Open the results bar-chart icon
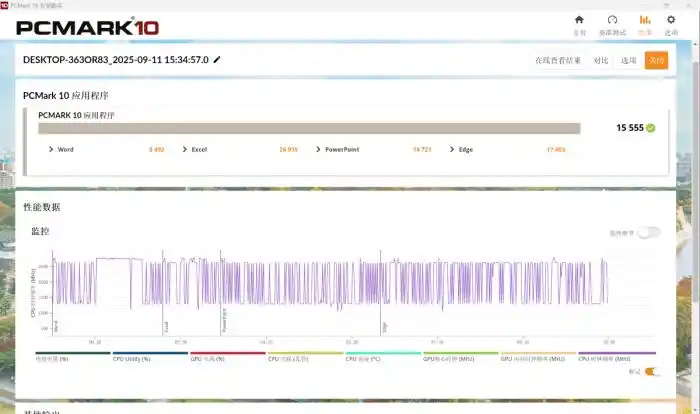Screen dimensions: 700x414 pyautogui.click(x=645, y=20)
